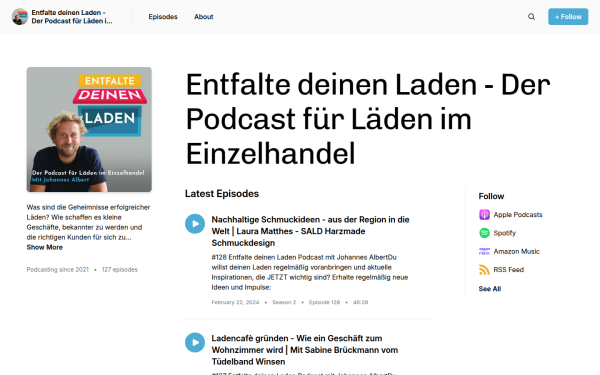Click the + Follow button

coord(568,17)
